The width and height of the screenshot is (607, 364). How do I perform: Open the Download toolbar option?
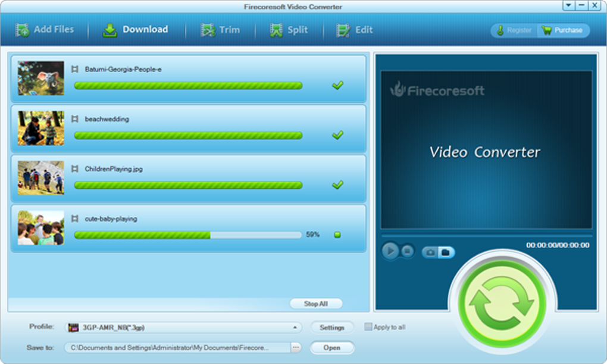(135, 30)
